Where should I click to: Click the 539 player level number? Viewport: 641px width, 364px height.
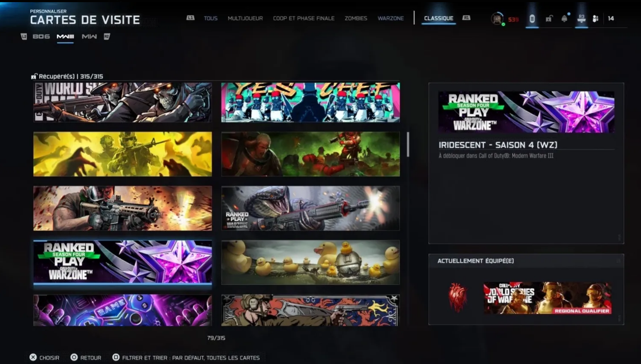513,19
